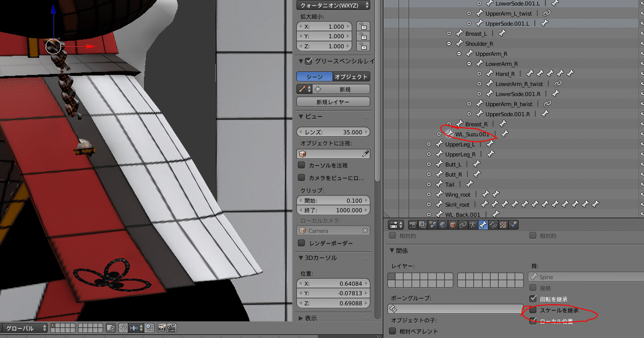Screen dimensions: 644x338
Task: Click the constraint link icon on LowerArm_R_twist row
Action: click(x=558, y=84)
